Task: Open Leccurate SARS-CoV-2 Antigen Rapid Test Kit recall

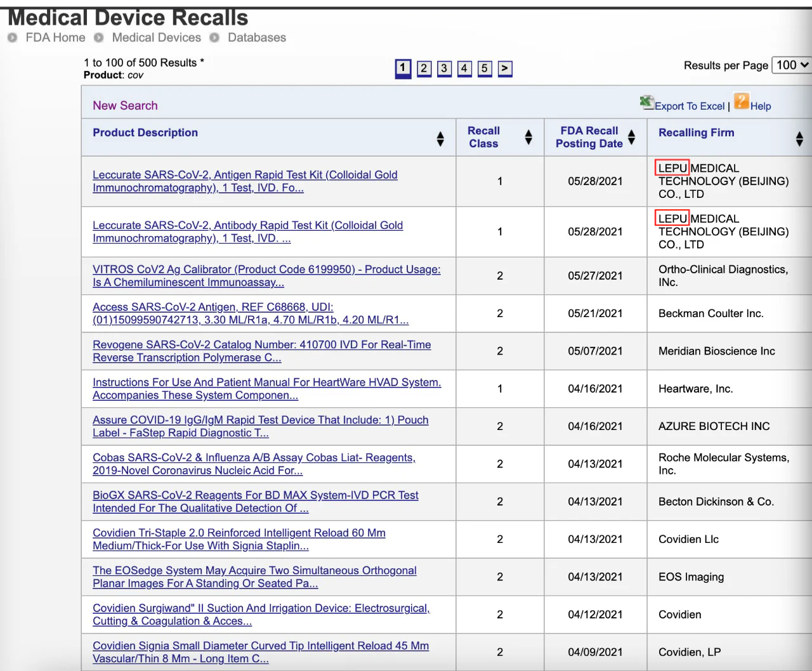Action: coord(245,181)
